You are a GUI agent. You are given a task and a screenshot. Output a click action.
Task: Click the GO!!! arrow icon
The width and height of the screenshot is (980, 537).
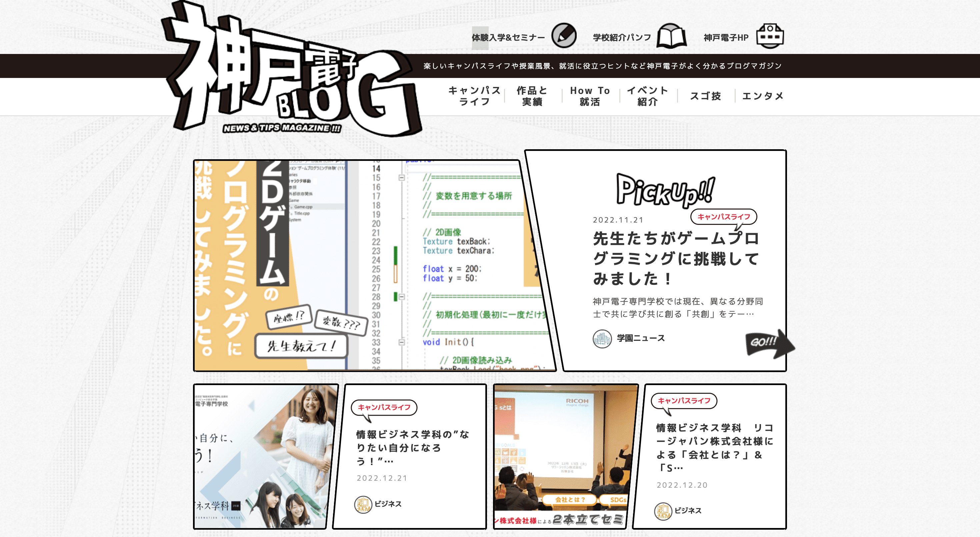[770, 344]
